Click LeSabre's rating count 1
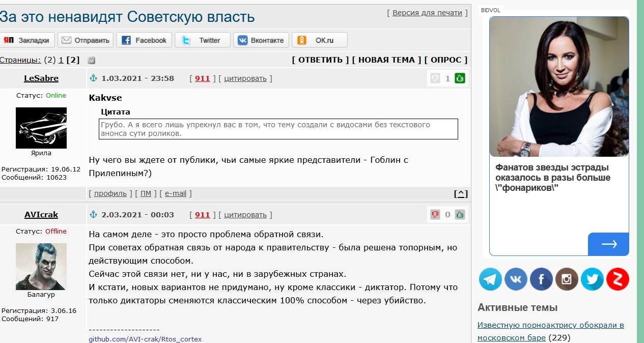This screenshot has height=343, width=644. click(447, 78)
